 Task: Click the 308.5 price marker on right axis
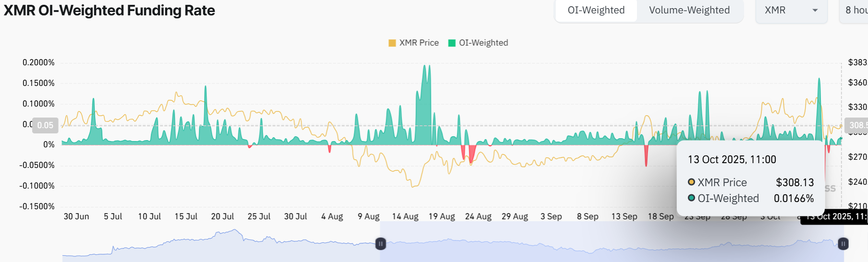coord(857,125)
